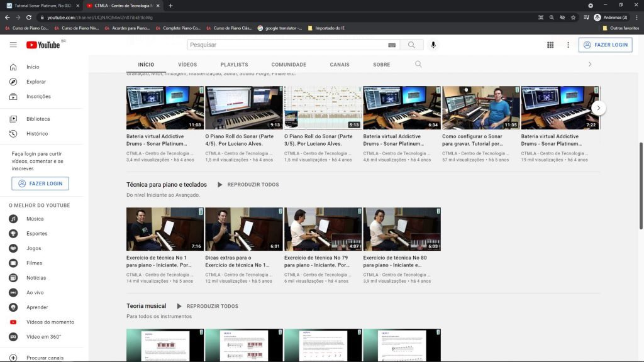Search within the channel using tab magnifier
Image resolution: width=644 pixels, height=362 pixels.
pyautogui.click(x=418, y=64)
